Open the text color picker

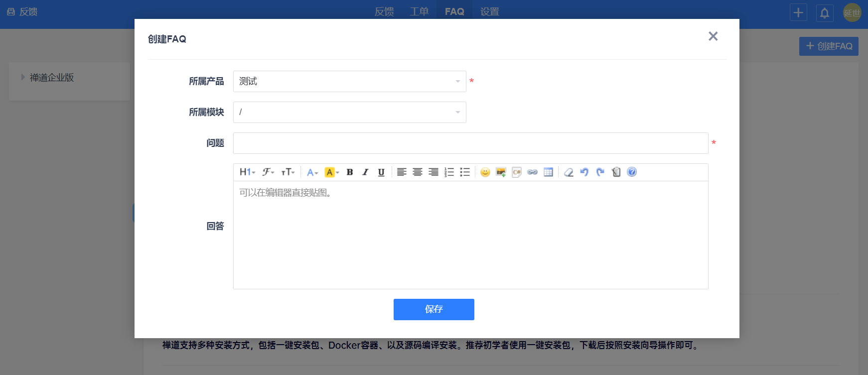[x=312, y=172]
